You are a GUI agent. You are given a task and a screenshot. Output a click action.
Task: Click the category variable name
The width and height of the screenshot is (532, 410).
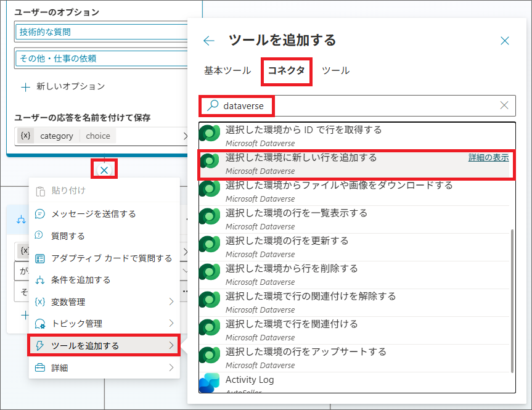point(56,136)
